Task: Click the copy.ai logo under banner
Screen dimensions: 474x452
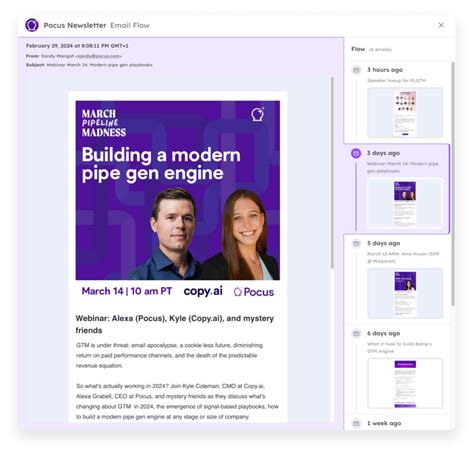Action: 203,291
